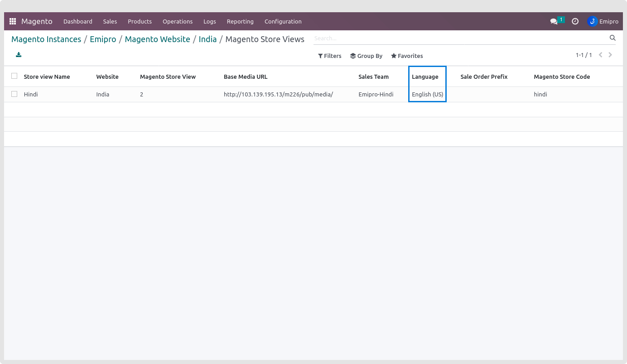Go to India breadcrumb link
Image resolution: width=627 pixels, height=364 pixels.
coord(207,39)
